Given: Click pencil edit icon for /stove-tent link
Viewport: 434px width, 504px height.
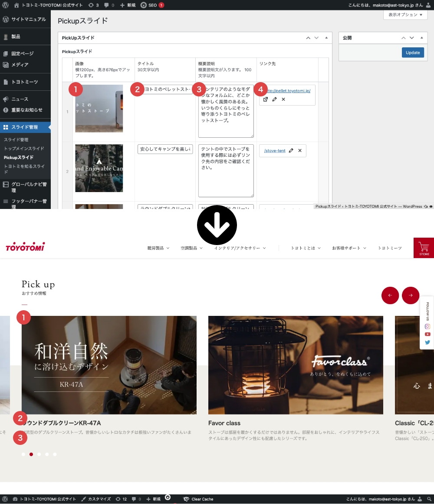Looking at the screenshot, I should tap(291, 150).
